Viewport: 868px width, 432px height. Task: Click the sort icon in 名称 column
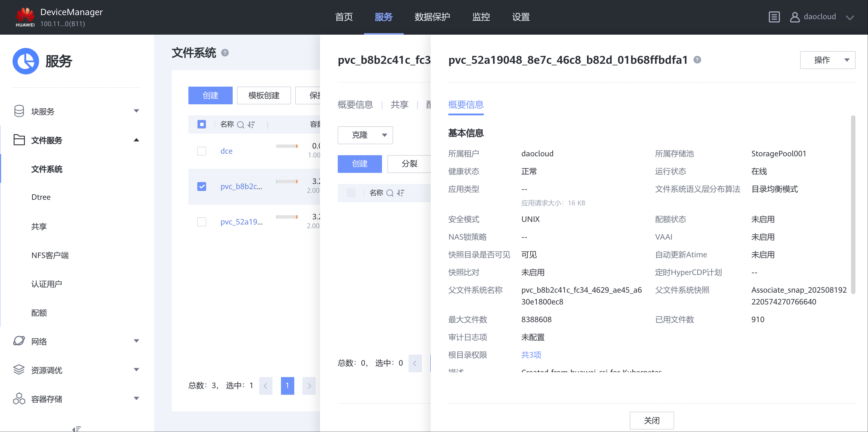(251, 125)
